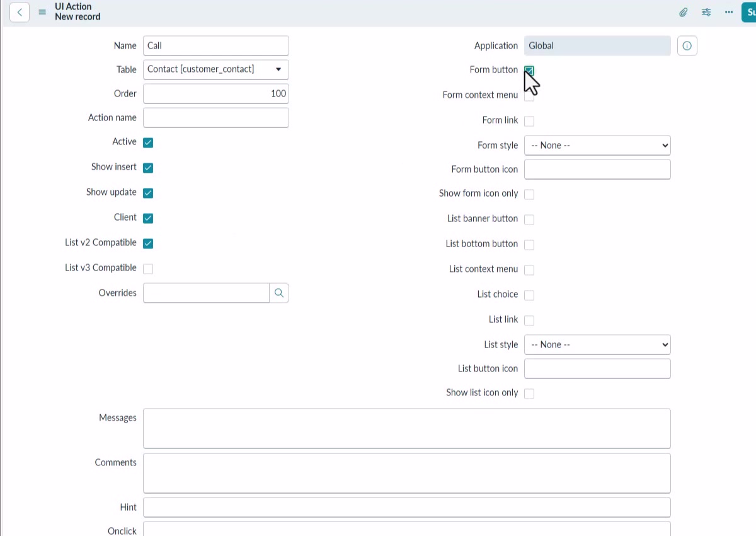Viewport: 756px width, 536px height.
Task: Click the List button icon field
Action: [x=597, y=368]
